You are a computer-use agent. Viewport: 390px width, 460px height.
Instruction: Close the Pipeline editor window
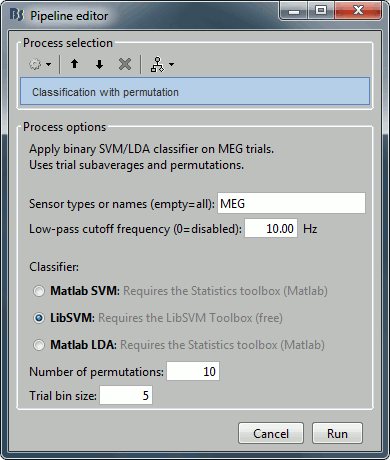(x=358, y=11)
